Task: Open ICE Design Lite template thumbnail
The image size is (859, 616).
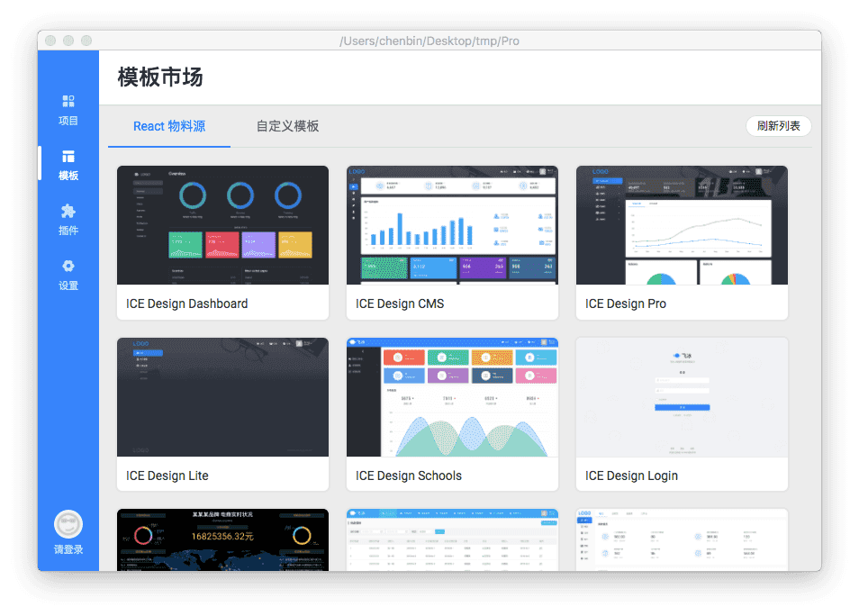Action: pos(223,397)
